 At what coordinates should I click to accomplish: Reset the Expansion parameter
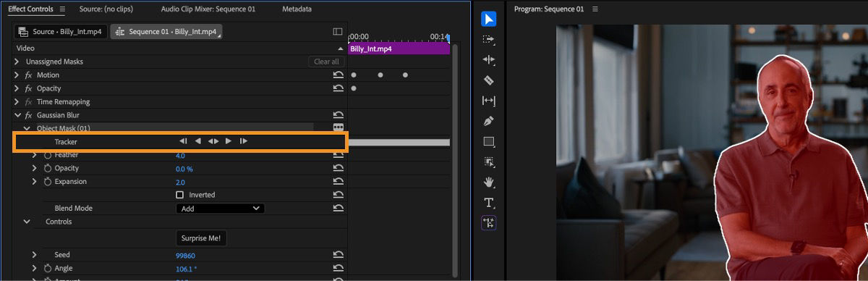338,182
